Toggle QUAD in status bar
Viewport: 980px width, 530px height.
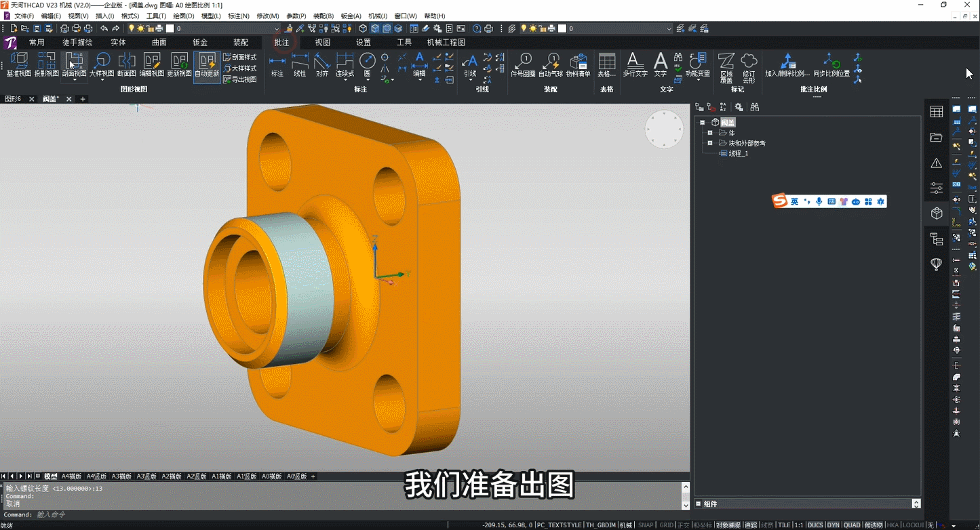pos(852,525)
